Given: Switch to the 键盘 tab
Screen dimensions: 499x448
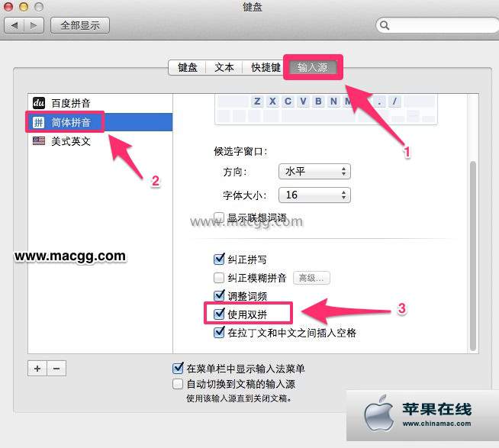Looking at the screenshot, I should [187, 67].
